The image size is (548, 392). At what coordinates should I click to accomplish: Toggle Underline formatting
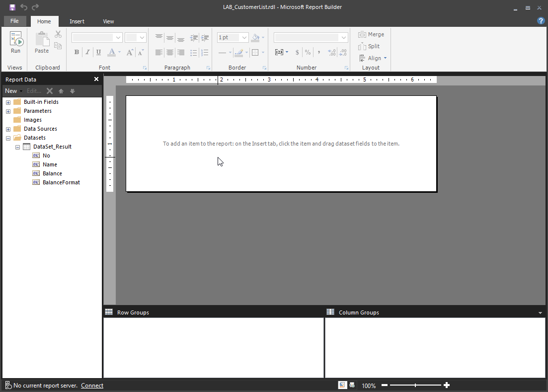coord(98,52)
